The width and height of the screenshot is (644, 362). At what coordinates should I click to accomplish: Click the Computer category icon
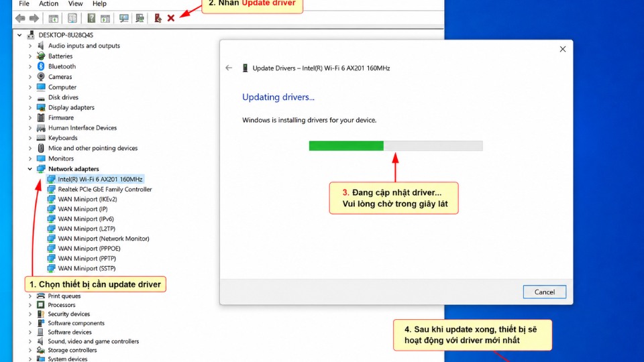pyautogui.click(x=41, y=86)
